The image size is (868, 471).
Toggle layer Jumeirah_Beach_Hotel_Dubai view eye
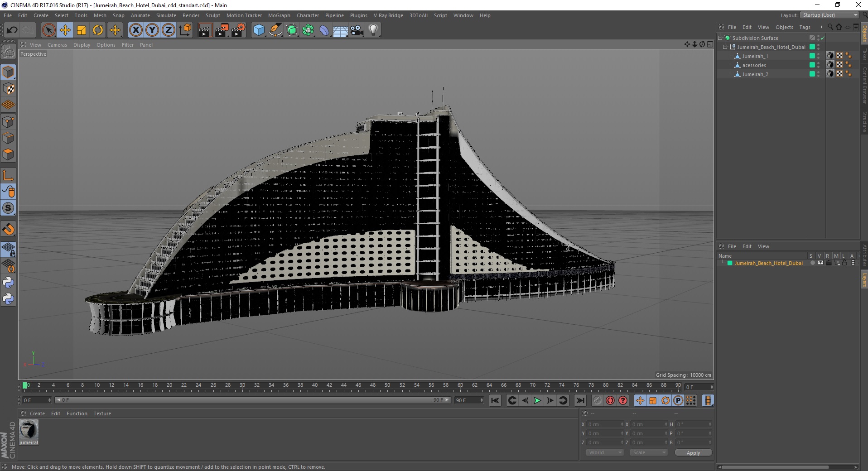(x=820, y=263)
